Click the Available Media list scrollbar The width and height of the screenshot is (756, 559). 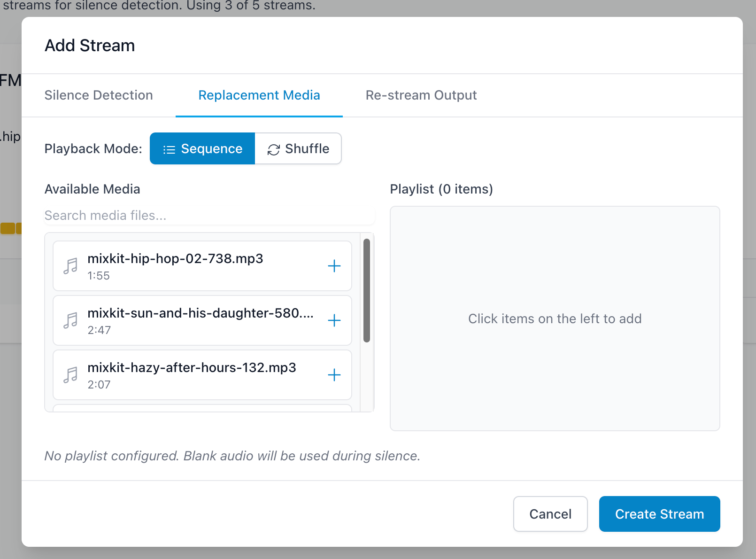(367, 290)
